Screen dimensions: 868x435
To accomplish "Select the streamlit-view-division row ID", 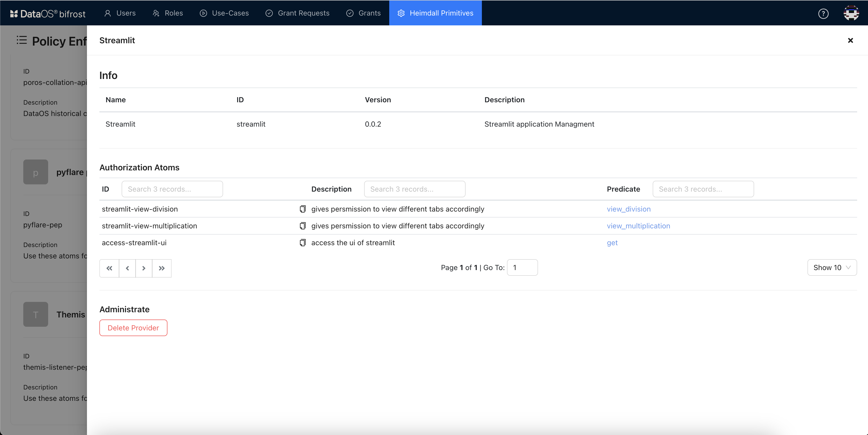I will (140, 209).
